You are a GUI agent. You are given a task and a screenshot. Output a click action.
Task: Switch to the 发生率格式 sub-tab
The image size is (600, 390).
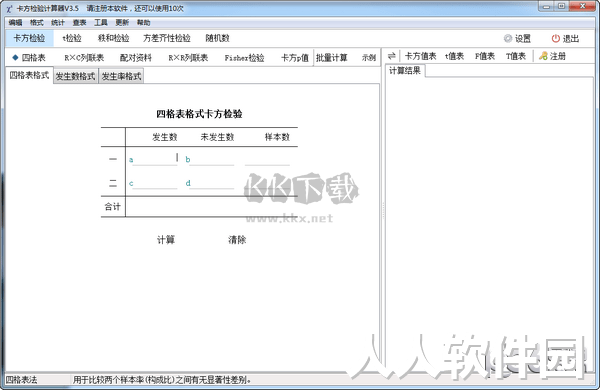[x=121, y=76]
